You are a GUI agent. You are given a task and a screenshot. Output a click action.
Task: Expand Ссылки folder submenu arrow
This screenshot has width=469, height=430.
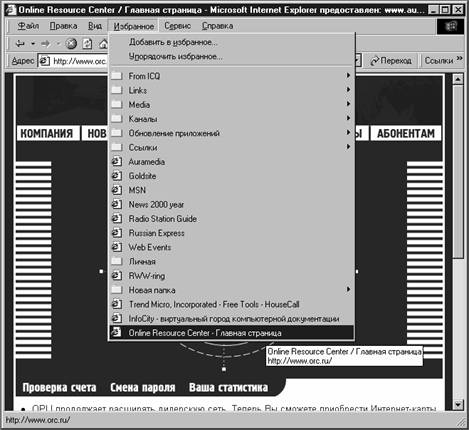(x=348, y=147)
